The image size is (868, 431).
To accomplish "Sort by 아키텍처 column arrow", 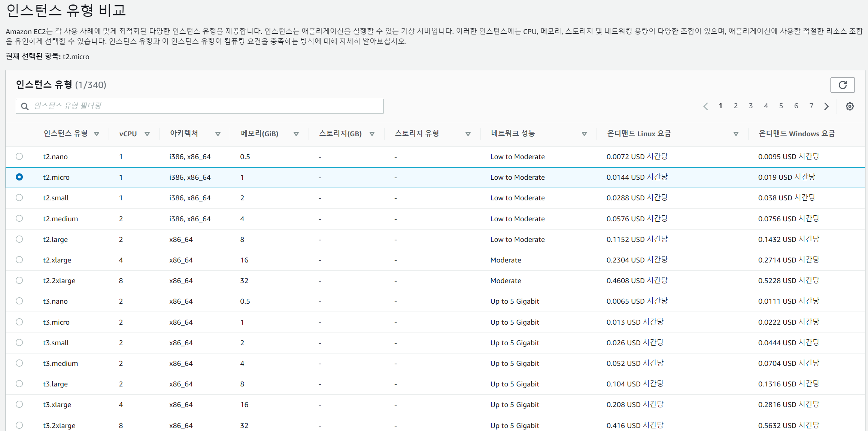I will (x=218, y=134).
